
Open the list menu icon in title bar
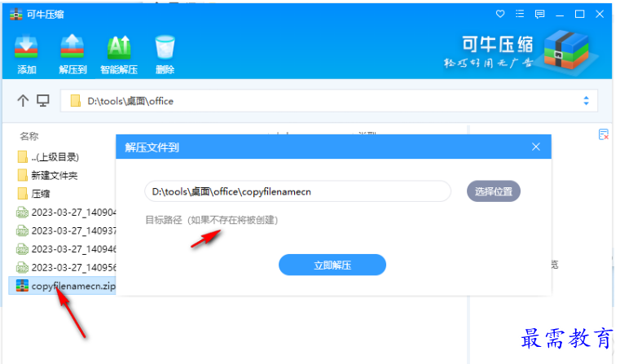[520, 14]
